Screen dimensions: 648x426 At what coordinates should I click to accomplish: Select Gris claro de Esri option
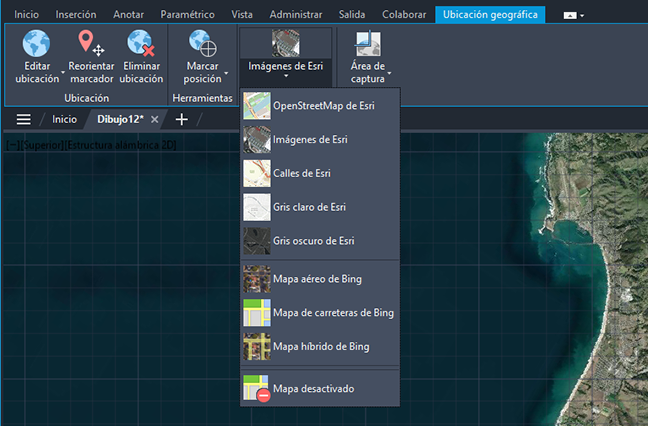click(320, 207)
